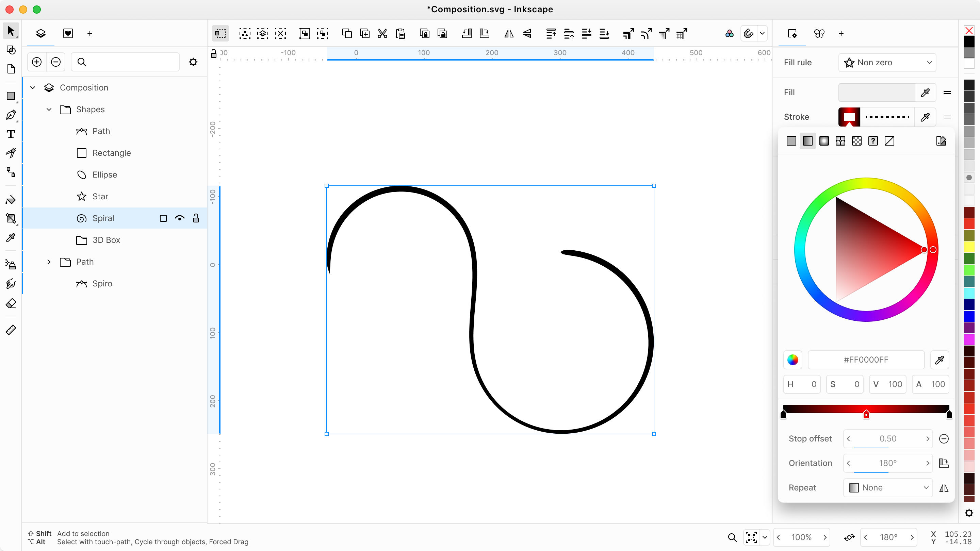Lock the Spiral layer
This screenshot has width=980, height=551.
click(197, 218)
